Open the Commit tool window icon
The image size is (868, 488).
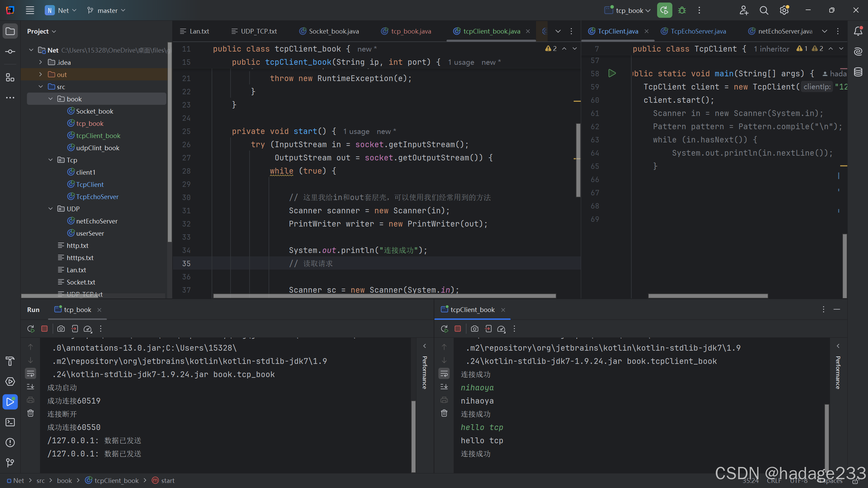click(x=10, y=52)
